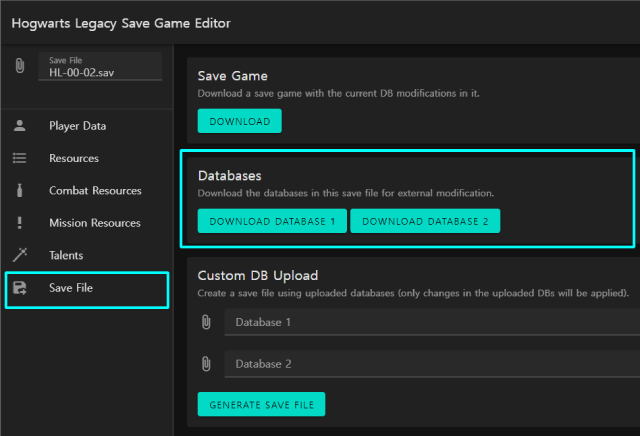The width and height of the screenshot is (640, 436).
Task: Click the paperclip icon beside Save File field
Action: 20,66
